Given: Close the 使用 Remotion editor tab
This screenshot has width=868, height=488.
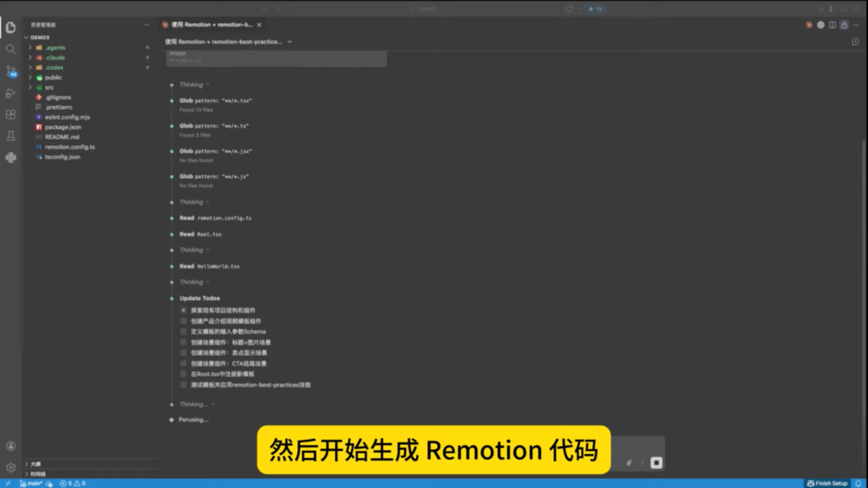Looking at the screenshot, I should (259, 25).
